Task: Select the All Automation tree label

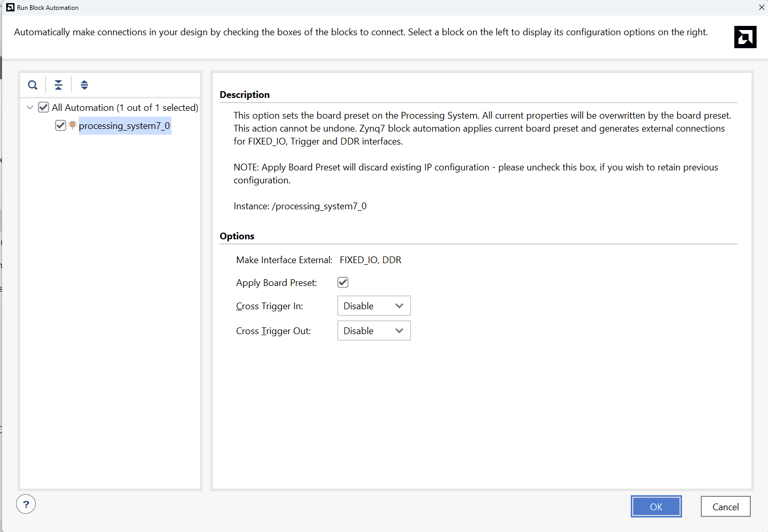Action: coord(125,108)
